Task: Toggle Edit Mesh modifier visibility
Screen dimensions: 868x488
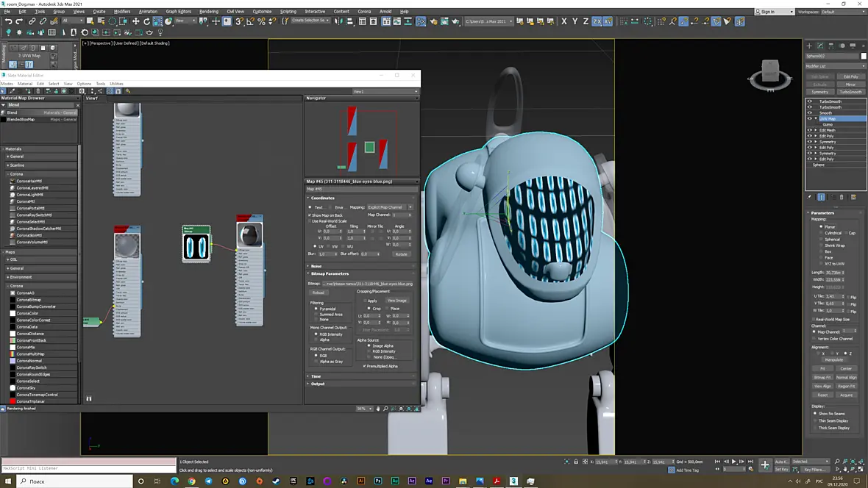Action: tap(810, 130)
